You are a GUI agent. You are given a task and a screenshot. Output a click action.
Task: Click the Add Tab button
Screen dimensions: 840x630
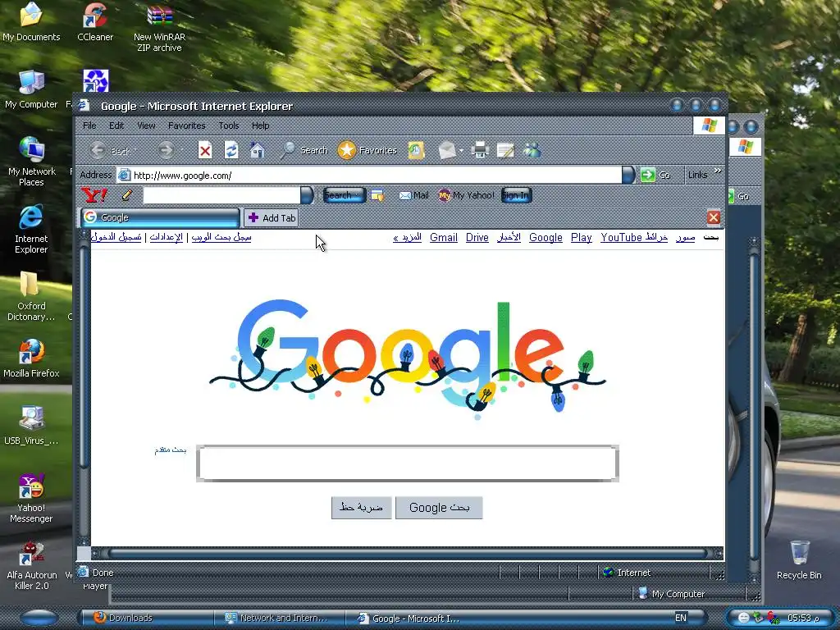click(x=272, y=218)
